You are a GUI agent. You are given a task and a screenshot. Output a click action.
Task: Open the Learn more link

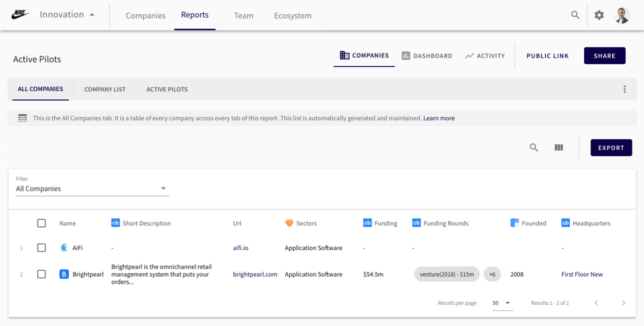click(x=439, y=118)
